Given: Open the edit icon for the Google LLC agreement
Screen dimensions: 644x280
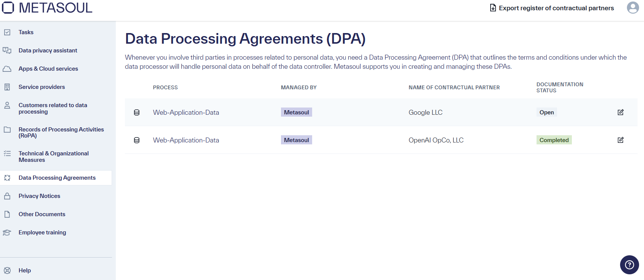Looking at the screenshot, I should pos(620,112).
